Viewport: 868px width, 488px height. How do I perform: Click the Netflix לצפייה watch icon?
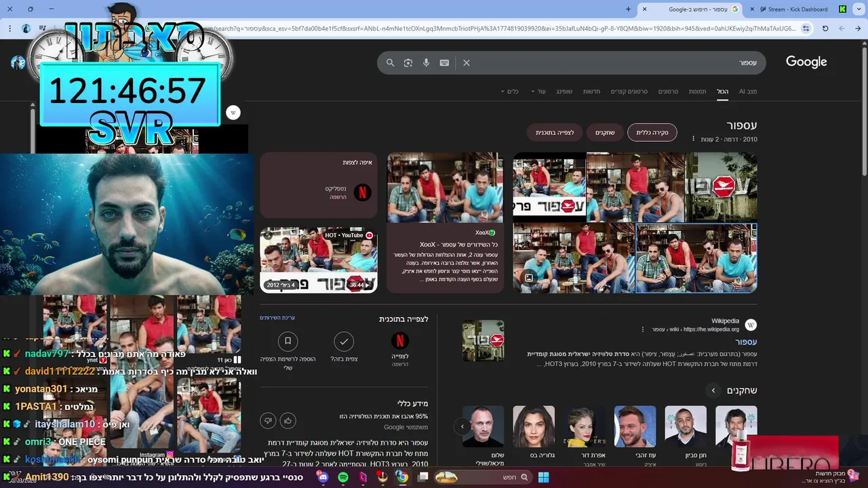pyautogui.click(x=400, y=341)
